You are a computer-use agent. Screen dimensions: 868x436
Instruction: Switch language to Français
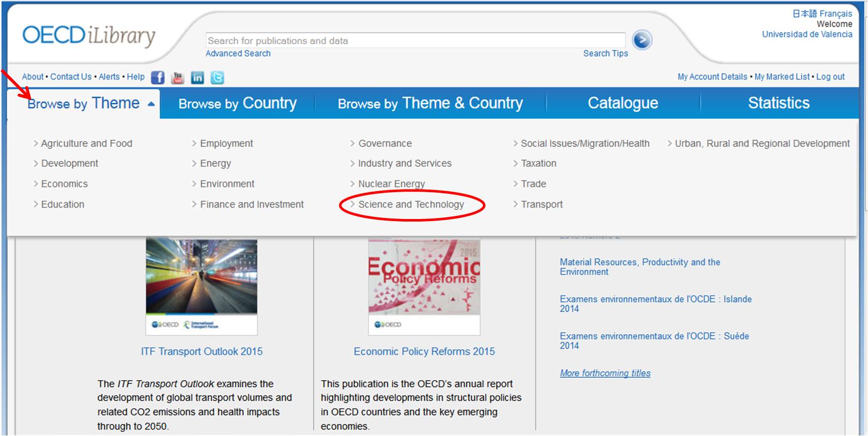[836, 14]
